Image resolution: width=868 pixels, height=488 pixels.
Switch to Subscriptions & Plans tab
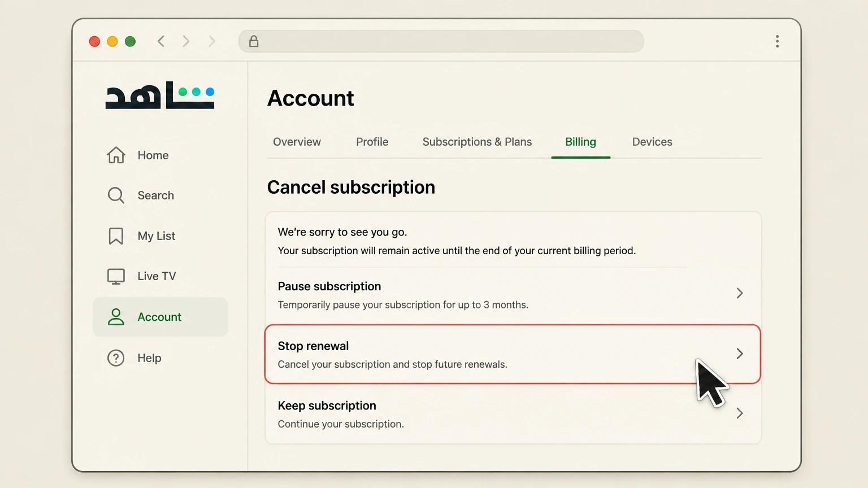[x=477, y=142]
